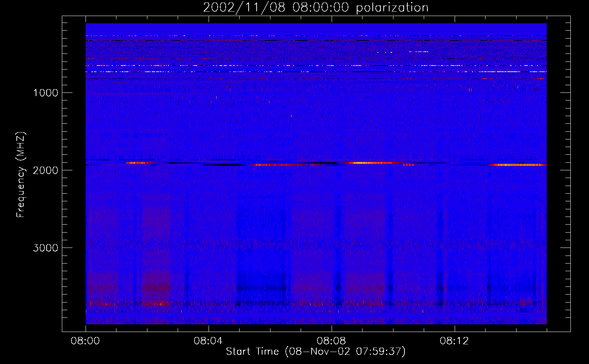
Task: Click the "Start Time (08-Nov-02 07:59:37)" label
Action: [x=316, y=352]
